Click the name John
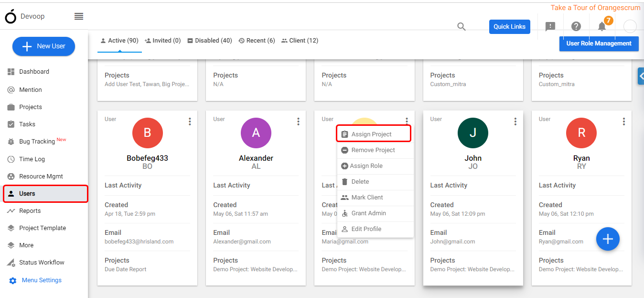 (473, 158)
